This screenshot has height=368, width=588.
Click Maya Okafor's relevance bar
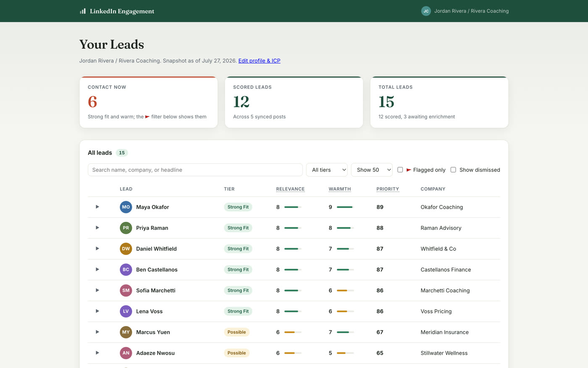tap(293, 207)
